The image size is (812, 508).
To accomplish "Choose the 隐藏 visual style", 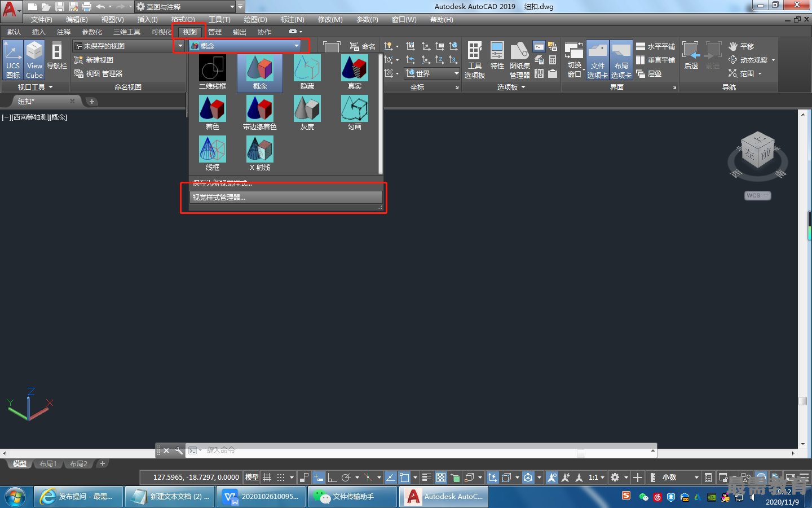I will coord(307,73).
